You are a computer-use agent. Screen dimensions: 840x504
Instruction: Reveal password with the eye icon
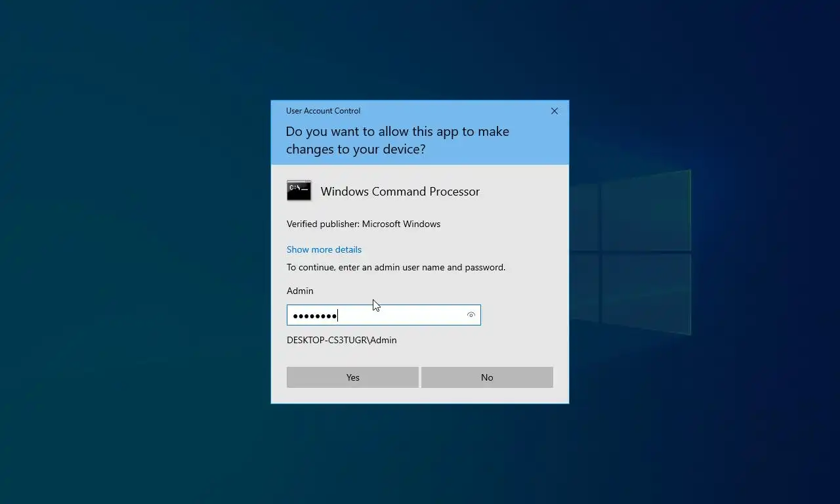(471, 315)
